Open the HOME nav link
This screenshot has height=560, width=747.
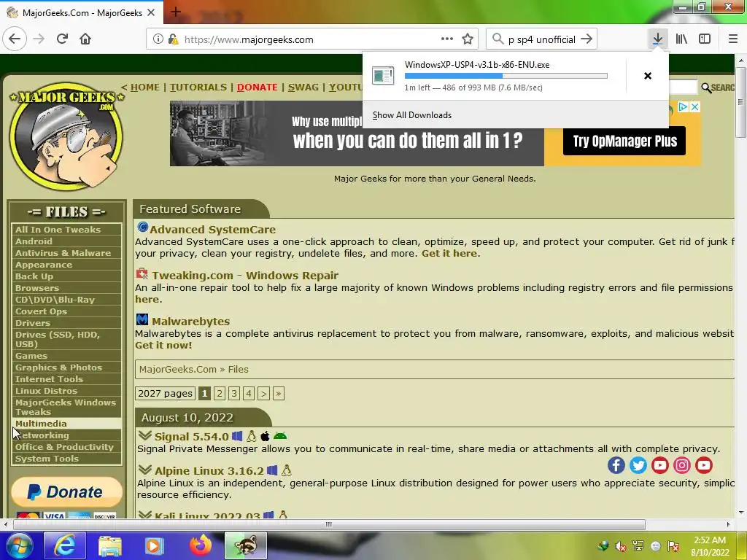click(145, 87)
